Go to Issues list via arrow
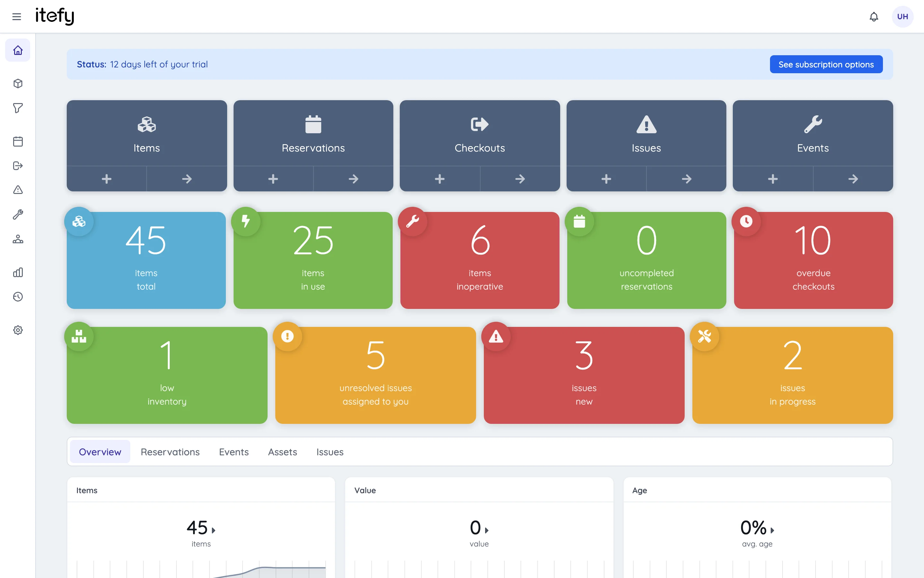Screen dimensions: 924x578 (x=687, y=179)
